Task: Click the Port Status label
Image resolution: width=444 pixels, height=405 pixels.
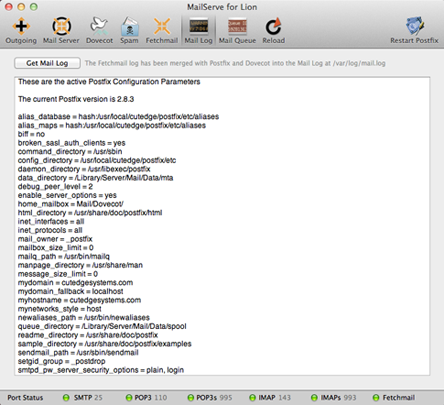Action: [x=25, y=398]
